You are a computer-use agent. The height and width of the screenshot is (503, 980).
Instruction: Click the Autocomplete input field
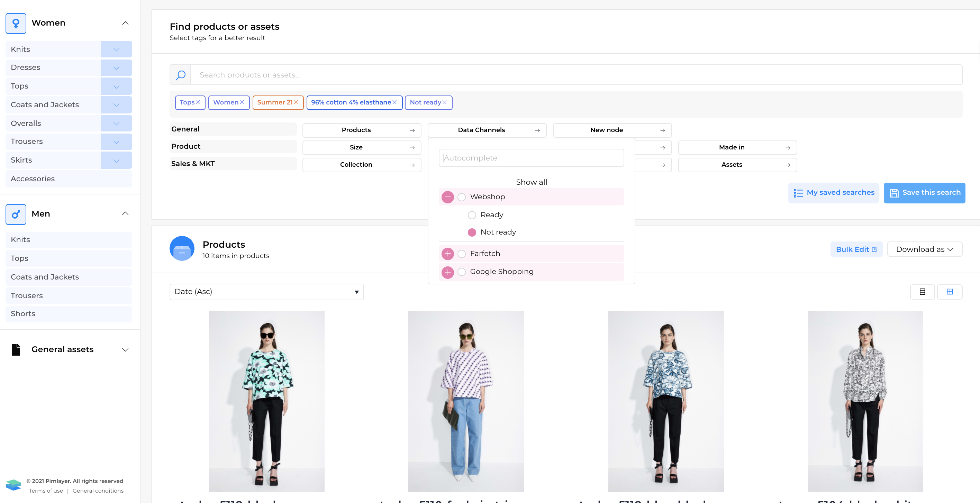[531, 158]
